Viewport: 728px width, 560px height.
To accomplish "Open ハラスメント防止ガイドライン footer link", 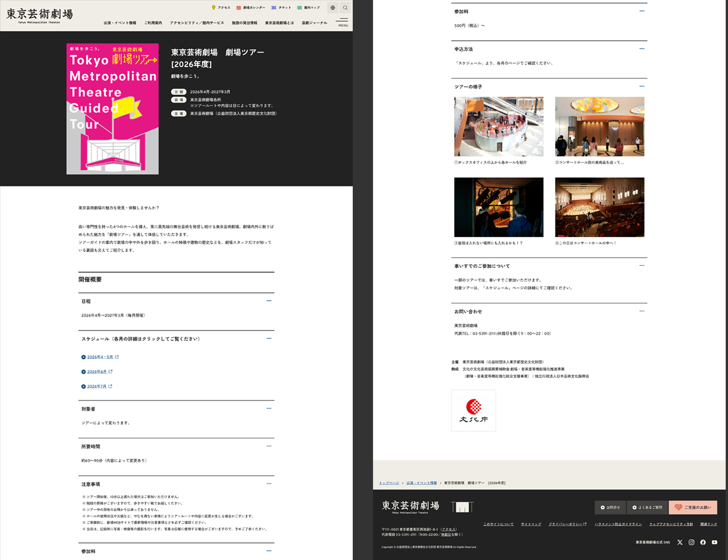I will 618,524.
